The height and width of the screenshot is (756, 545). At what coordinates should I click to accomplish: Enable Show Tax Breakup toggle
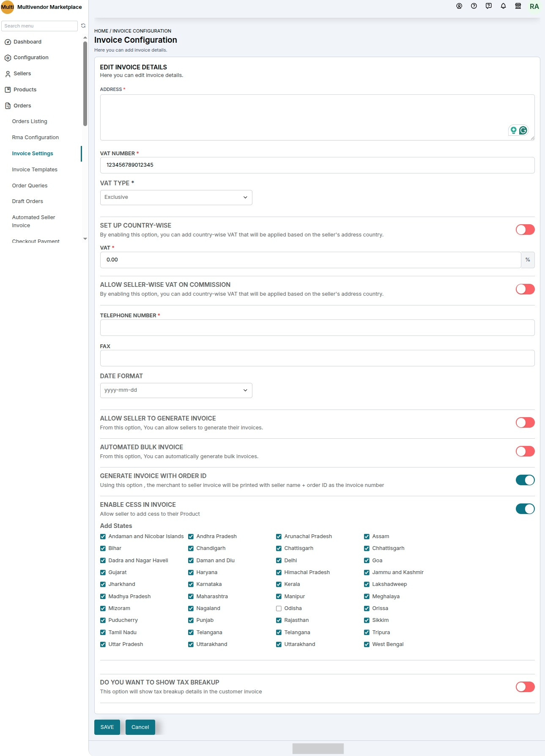(x=525, y=687)
